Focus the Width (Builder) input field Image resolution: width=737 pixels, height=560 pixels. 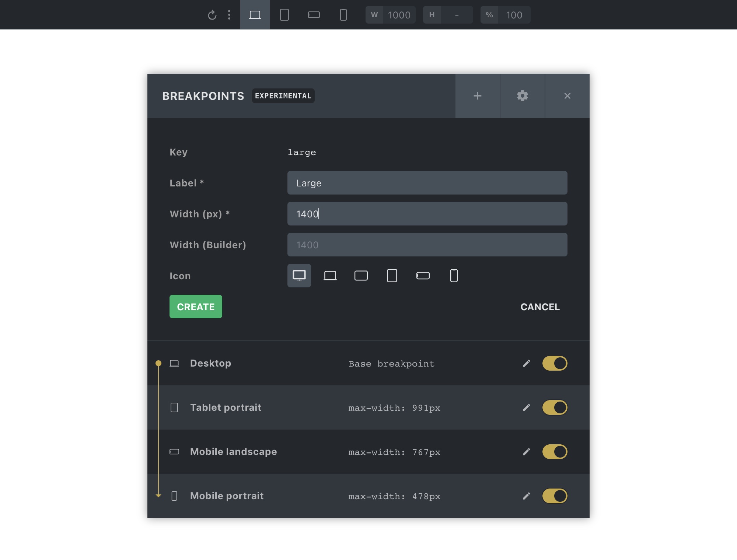coord(427,245)
